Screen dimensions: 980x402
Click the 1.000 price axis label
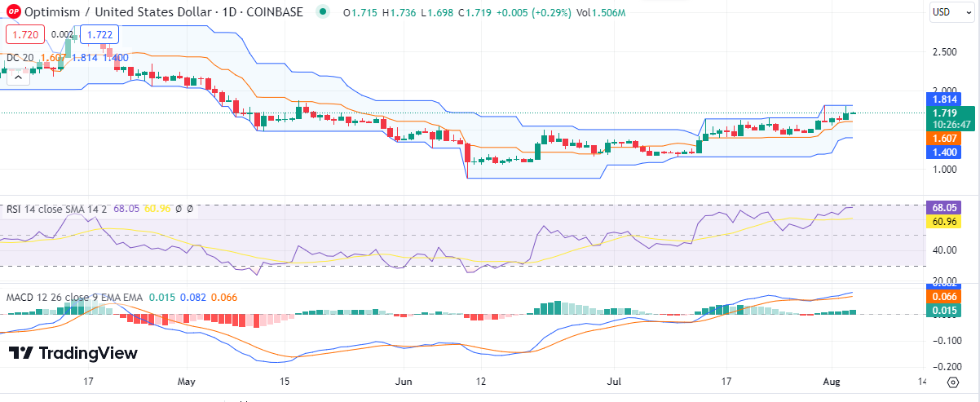[944, 170]
